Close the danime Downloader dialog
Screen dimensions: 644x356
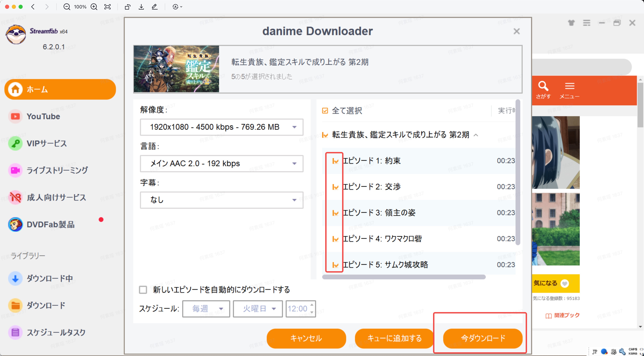click(517, 31)
